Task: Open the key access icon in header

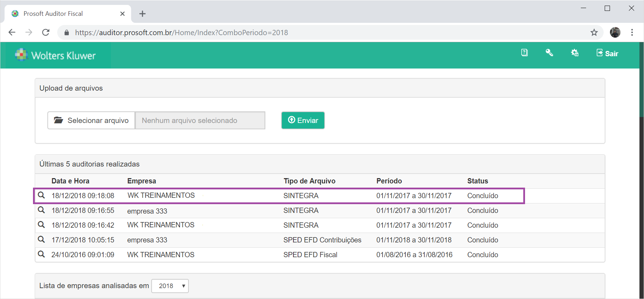Action: 549,53
